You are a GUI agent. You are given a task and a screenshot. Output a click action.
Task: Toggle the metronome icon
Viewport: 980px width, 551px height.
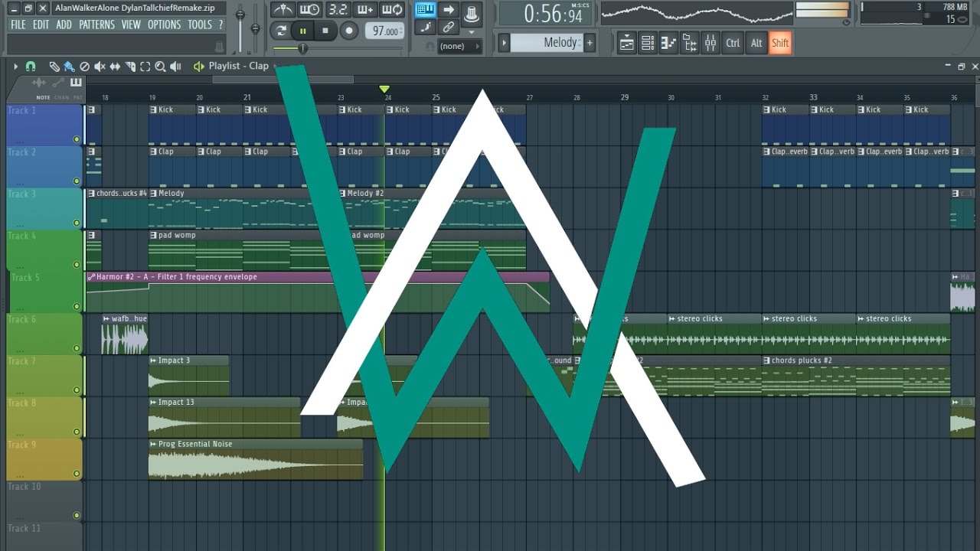click(x=283, y=10)
